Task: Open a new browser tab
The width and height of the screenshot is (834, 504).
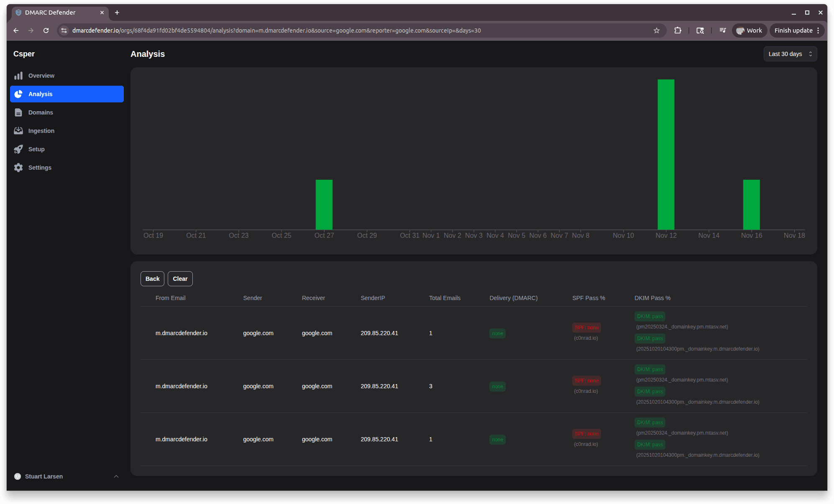Action: [x=117, y=13]
